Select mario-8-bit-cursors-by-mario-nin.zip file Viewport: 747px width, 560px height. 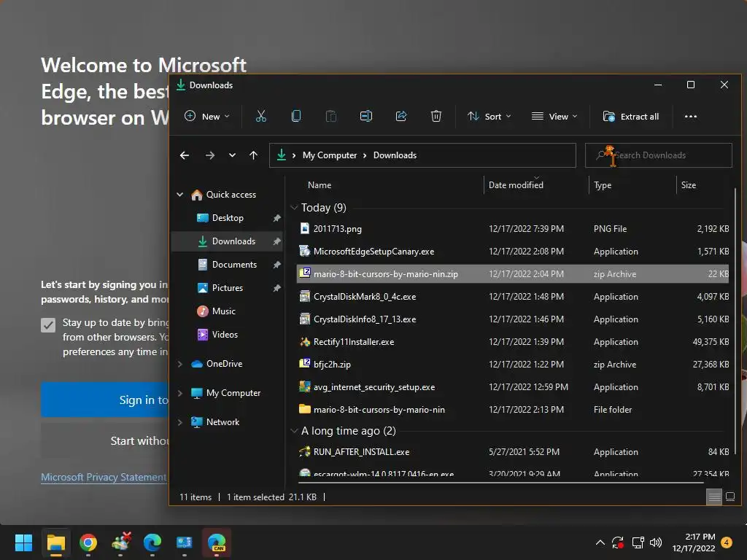pos(513,274)
